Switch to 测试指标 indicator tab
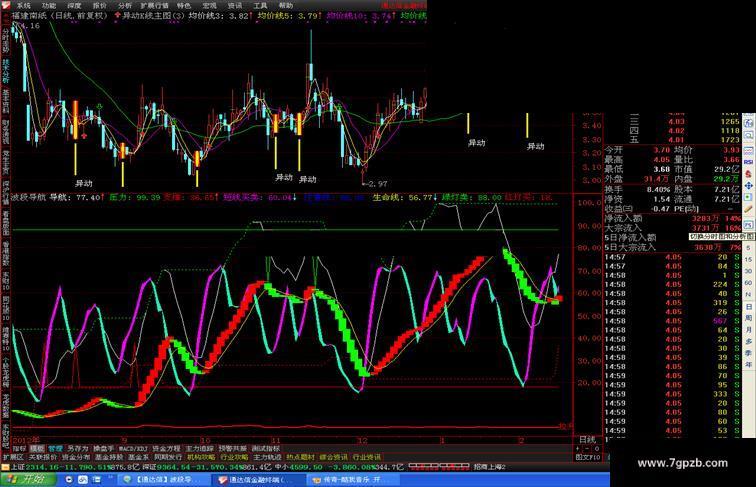The image size is (756, 487). (265, 448)
